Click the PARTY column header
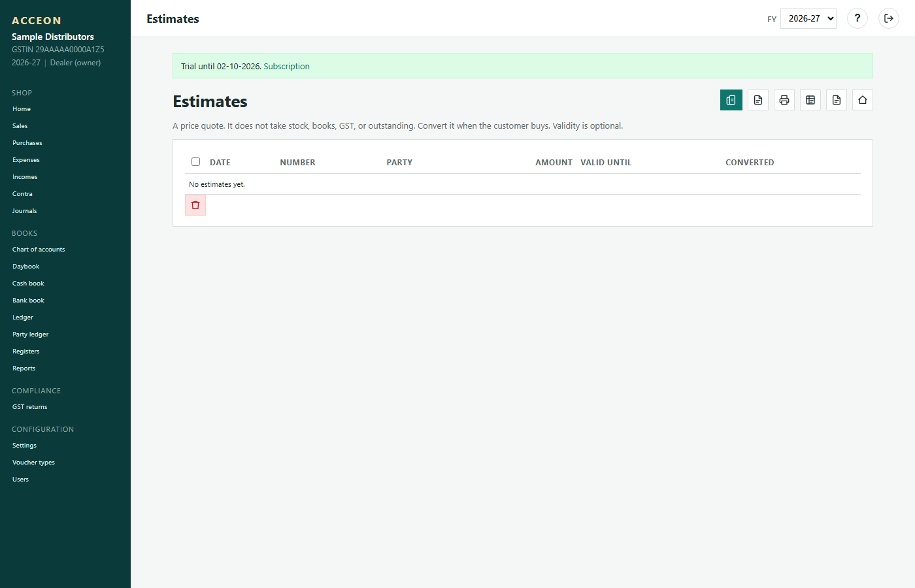This screenshot has height=588, width=915. tap(399, 163)
